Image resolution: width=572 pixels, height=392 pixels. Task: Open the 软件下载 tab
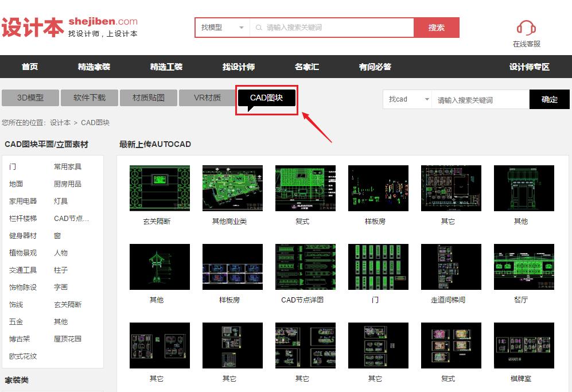tap(89, 98)
